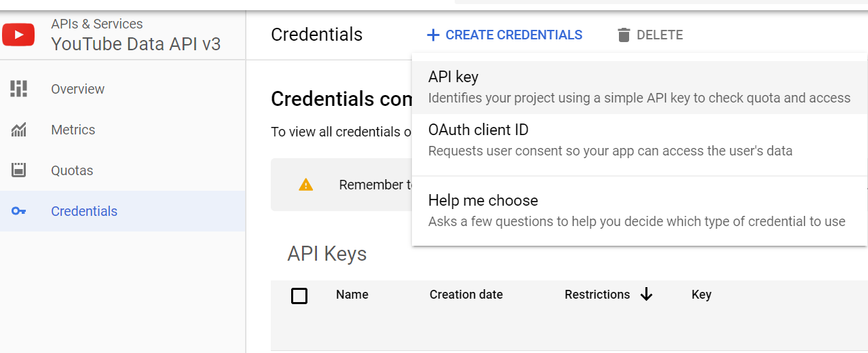Click the Quotas icon in sidebar

pyautogui.click(x=19, y=170)
